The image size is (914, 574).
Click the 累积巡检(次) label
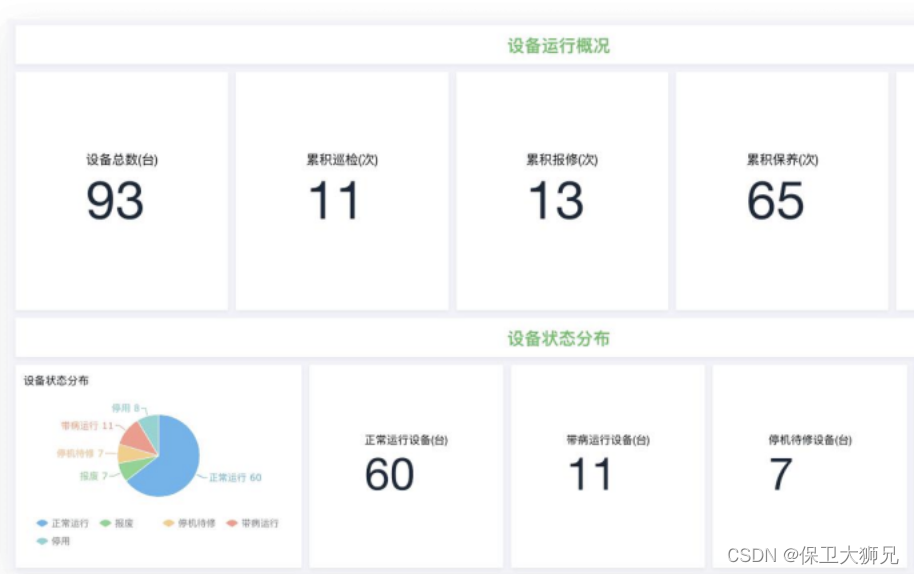(x=342, y=160)
